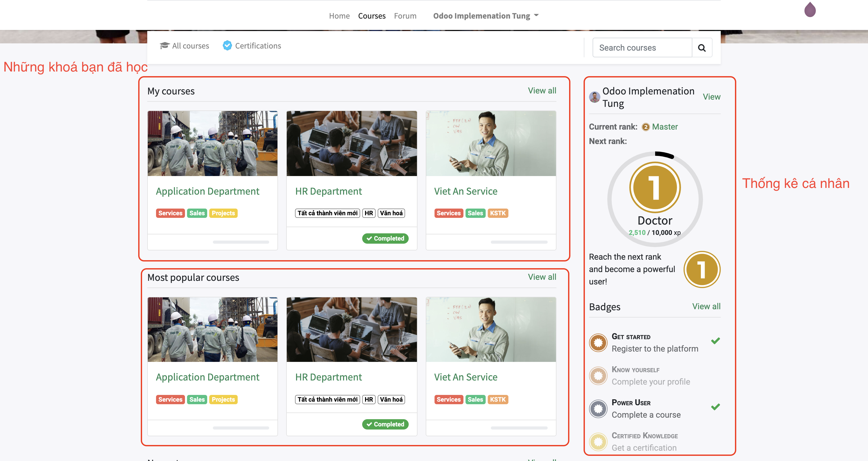This screenshot has height=461, width=868.
Task: Click the Know Yourself badge icon
Action: pos(598,376)
